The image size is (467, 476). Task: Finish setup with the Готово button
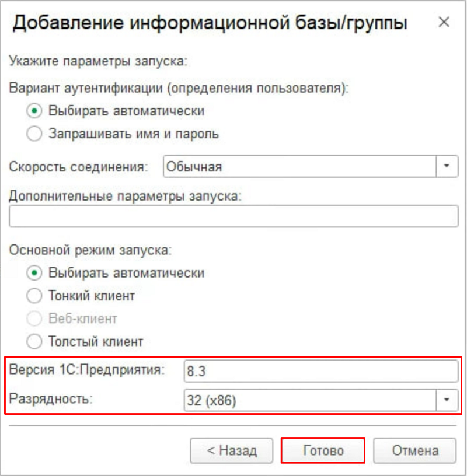(323, 450)
